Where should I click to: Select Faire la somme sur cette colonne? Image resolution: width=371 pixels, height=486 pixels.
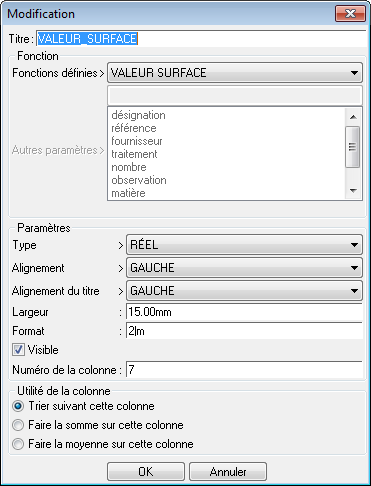tap(18, 425)
